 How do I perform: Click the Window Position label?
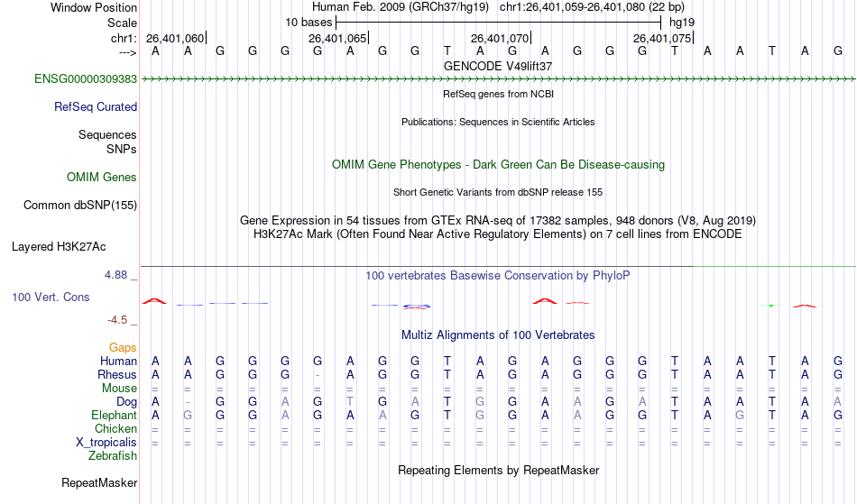(x=94, y=7)
